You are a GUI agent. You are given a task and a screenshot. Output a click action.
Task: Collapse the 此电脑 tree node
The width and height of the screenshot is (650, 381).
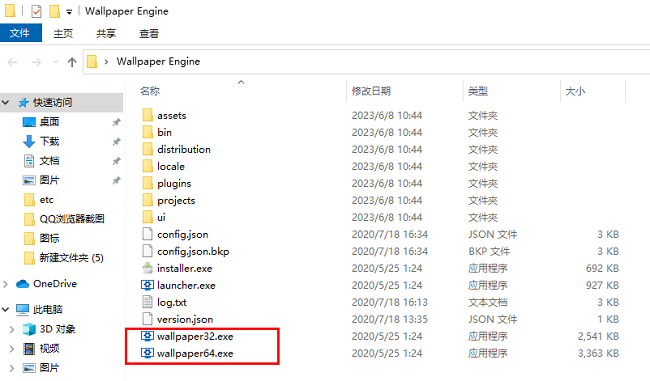click(6, 310)
